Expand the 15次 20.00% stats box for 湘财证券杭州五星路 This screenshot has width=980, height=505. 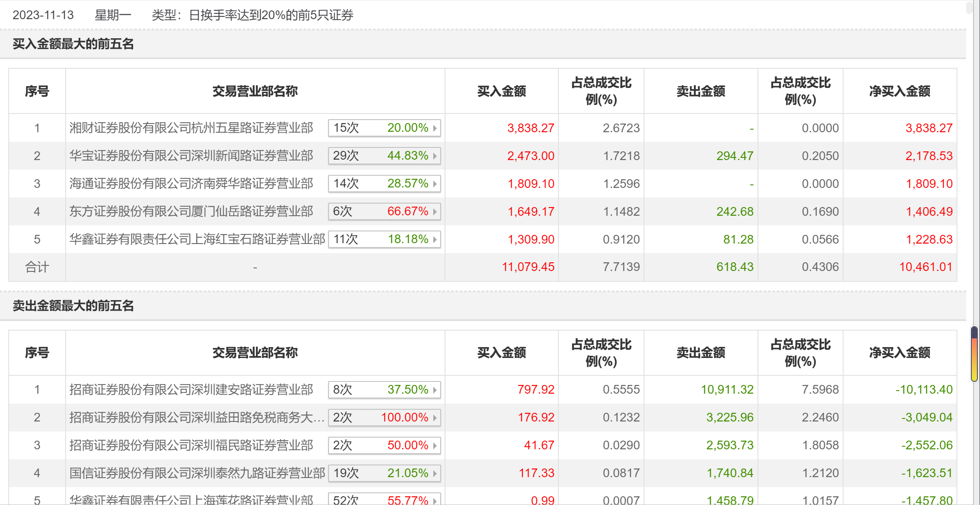click(384, 128)
